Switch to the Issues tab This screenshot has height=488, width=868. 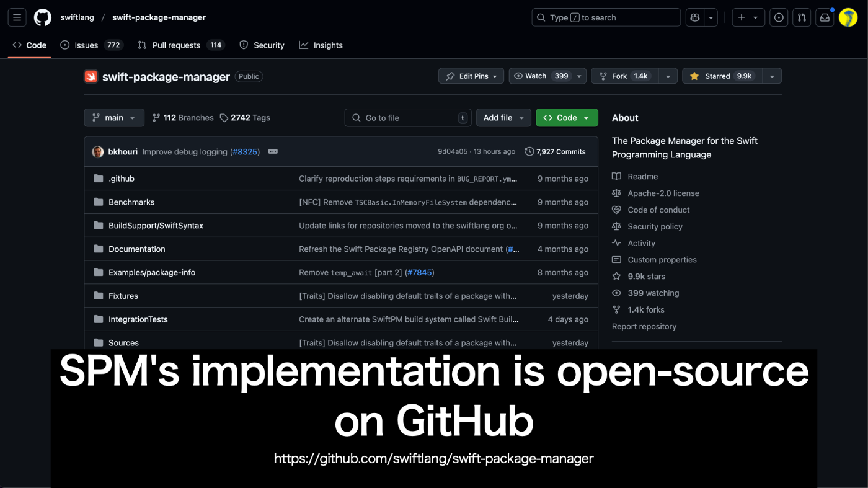tap(92, 45)
